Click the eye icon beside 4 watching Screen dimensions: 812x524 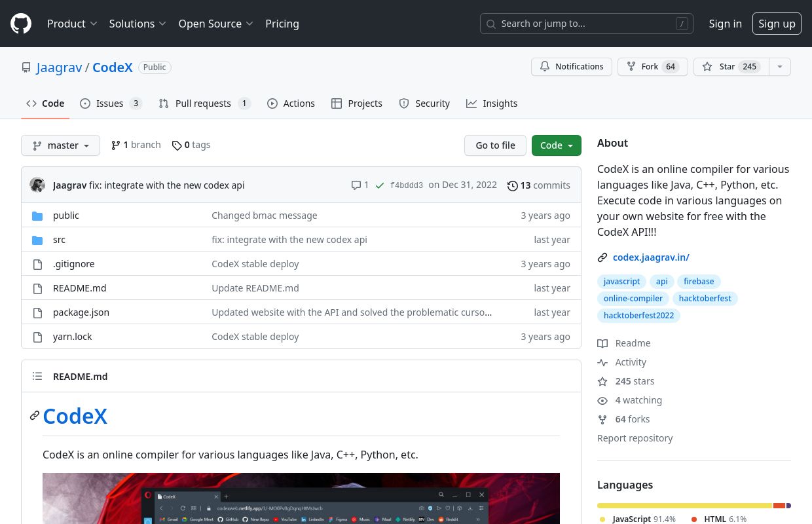pos(602,400)
